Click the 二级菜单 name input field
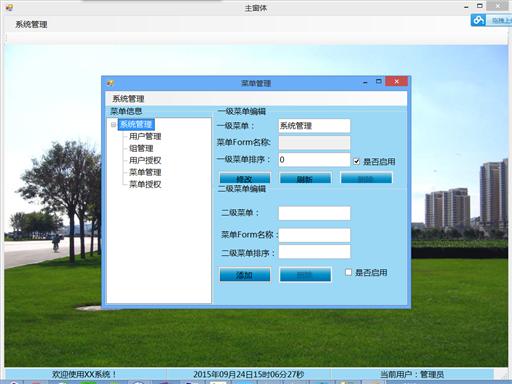This screenshot has width=512, height=384. coord(314,213)
